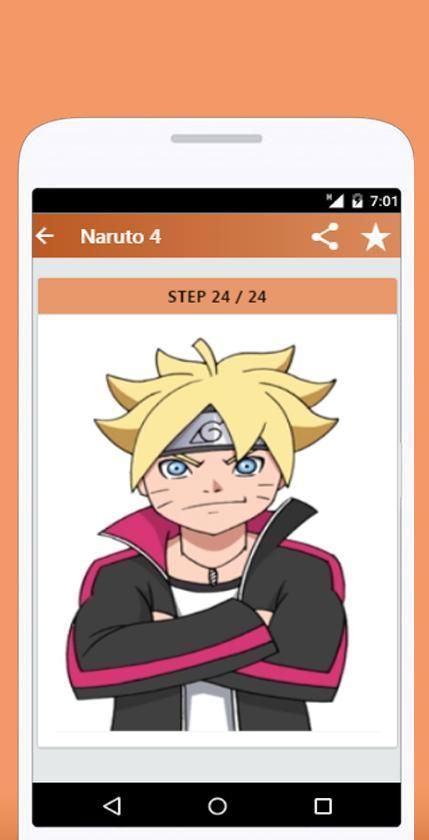Open recent apps with the square button

tap(323, 806)
